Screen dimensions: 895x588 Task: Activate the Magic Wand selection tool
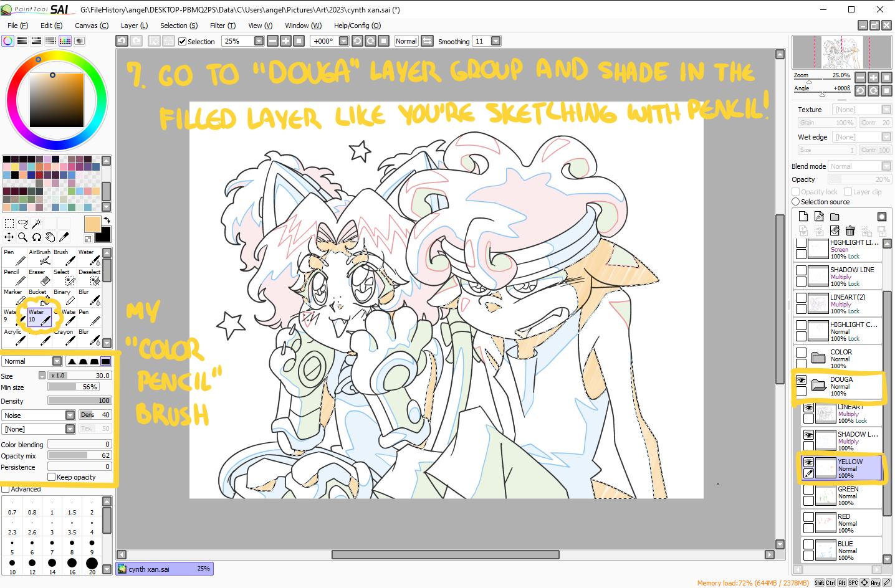(37, 223)
